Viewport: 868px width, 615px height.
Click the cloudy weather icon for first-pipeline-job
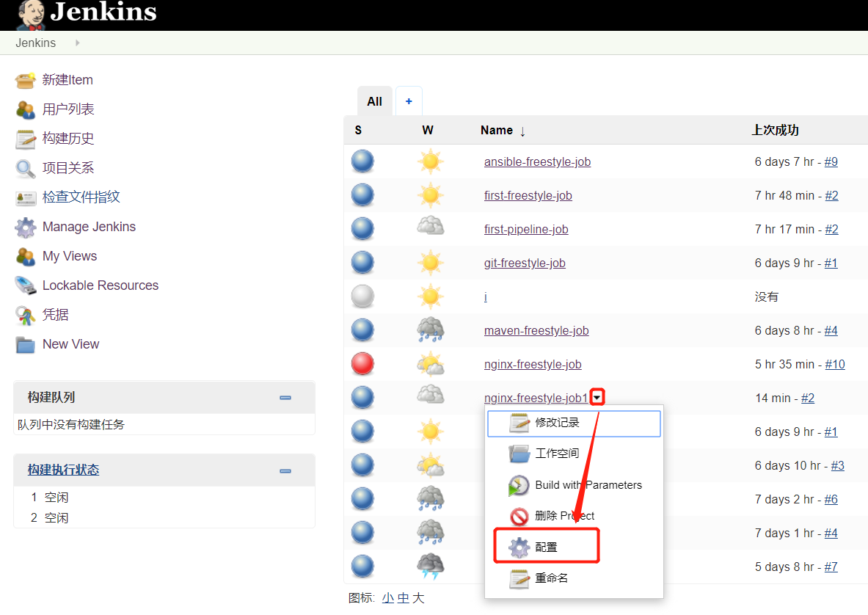(x=430, y=226)
